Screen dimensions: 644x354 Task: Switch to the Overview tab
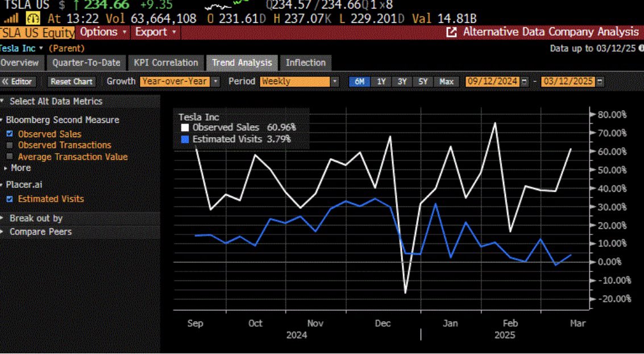point(20,63)
